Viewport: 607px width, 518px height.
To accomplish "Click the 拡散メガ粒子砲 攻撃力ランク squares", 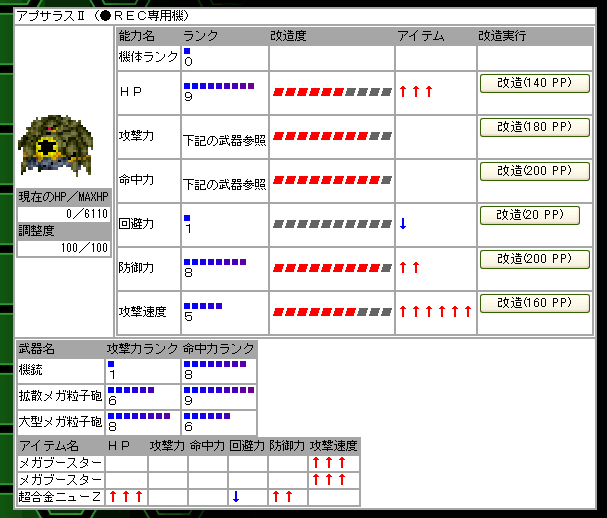I will [129, 390].
